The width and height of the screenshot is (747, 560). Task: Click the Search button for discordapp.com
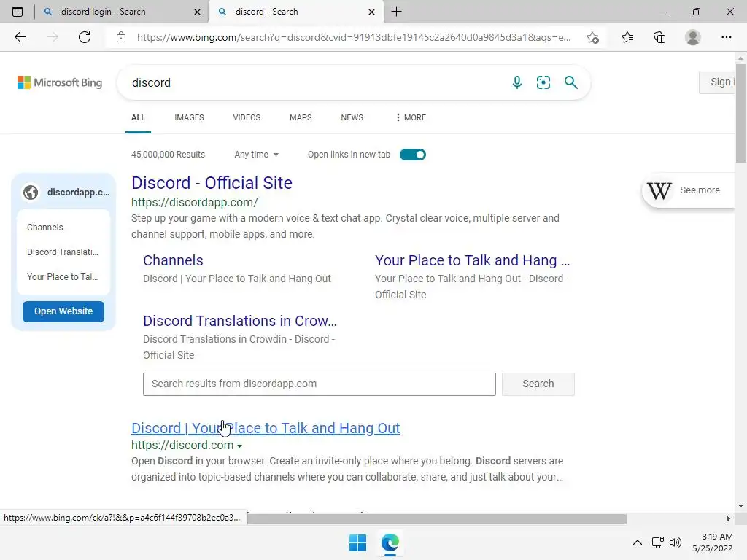(x=538, y=384)
